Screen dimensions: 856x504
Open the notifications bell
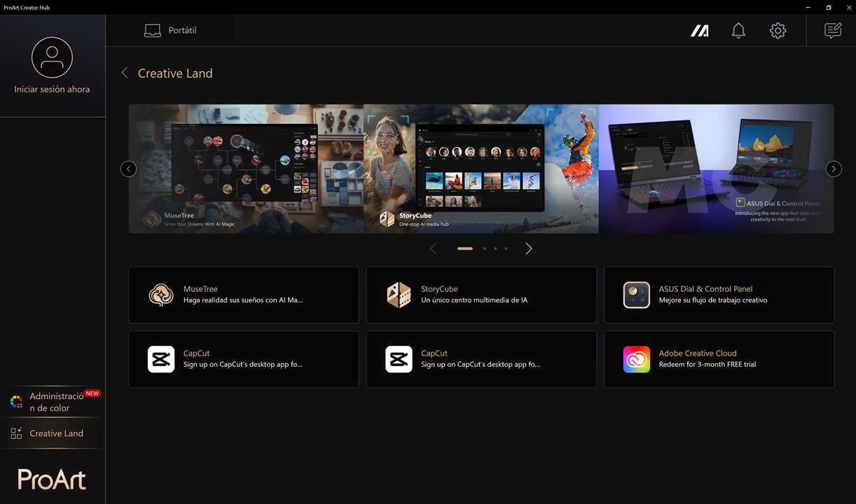click(738, 31)
